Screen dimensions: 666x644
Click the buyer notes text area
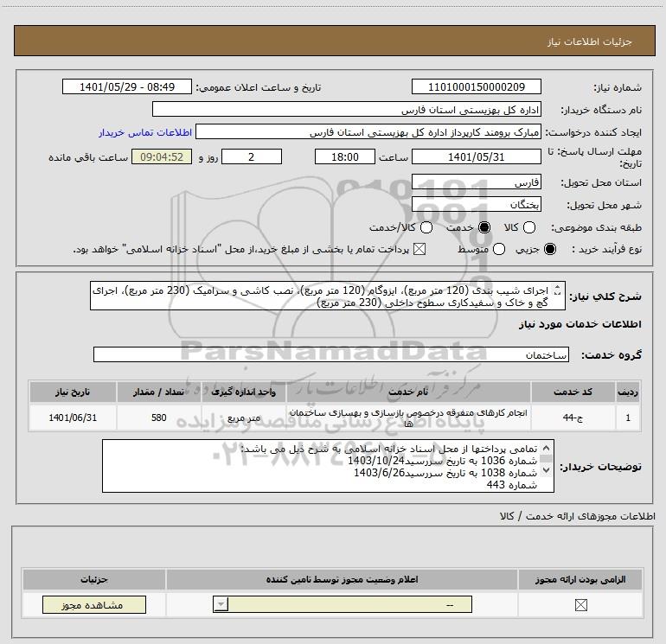click(328, 466)
